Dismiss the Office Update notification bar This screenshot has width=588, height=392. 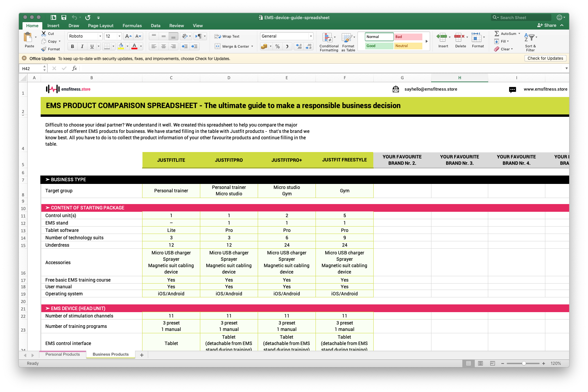24,58
